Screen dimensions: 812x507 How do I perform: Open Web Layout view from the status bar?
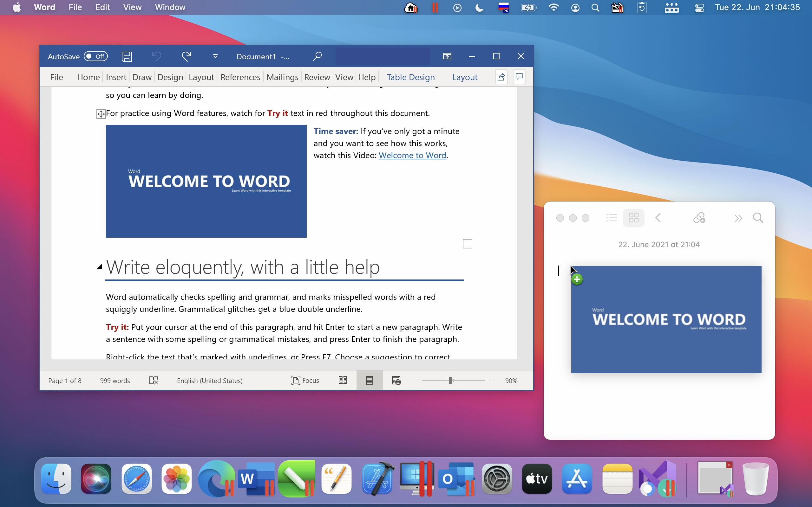click(x=396, y=380)
